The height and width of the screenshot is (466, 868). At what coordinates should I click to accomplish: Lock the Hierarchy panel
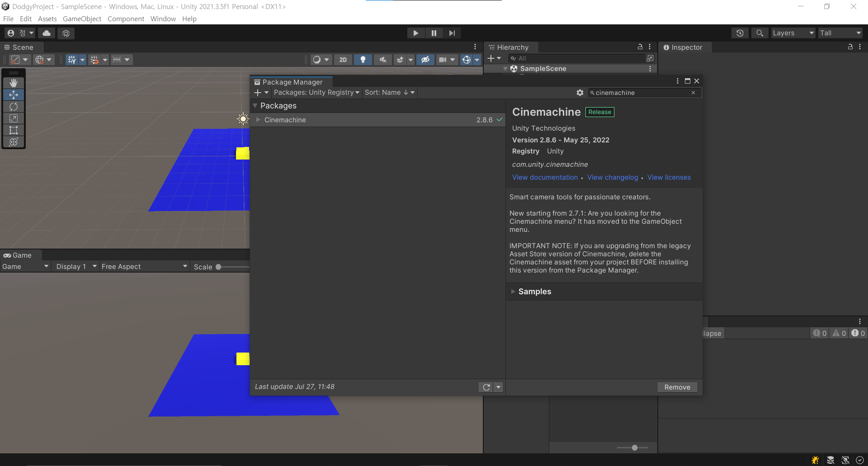point(640,47)
